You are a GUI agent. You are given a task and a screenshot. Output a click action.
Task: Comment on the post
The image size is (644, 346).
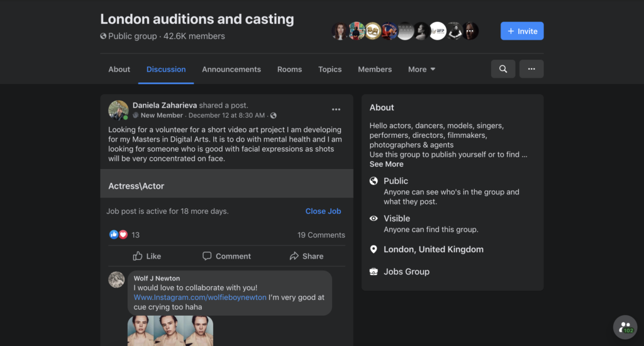click(x=226, y=256)
